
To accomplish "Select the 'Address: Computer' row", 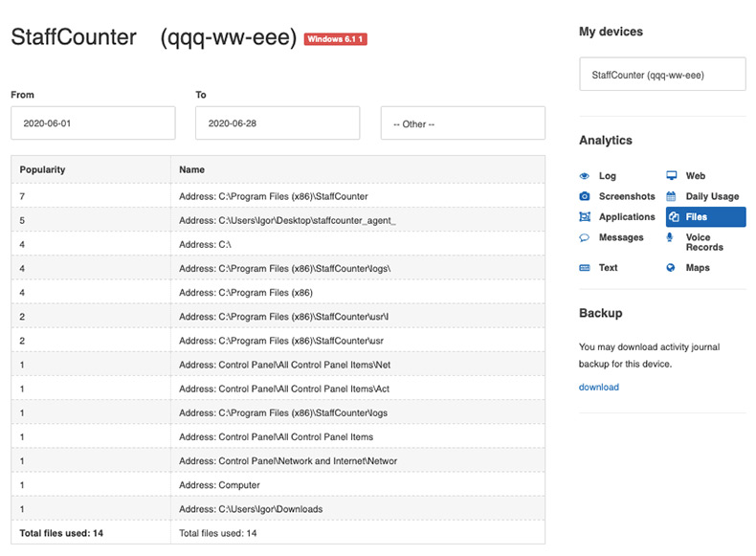I will pos(278,485).
